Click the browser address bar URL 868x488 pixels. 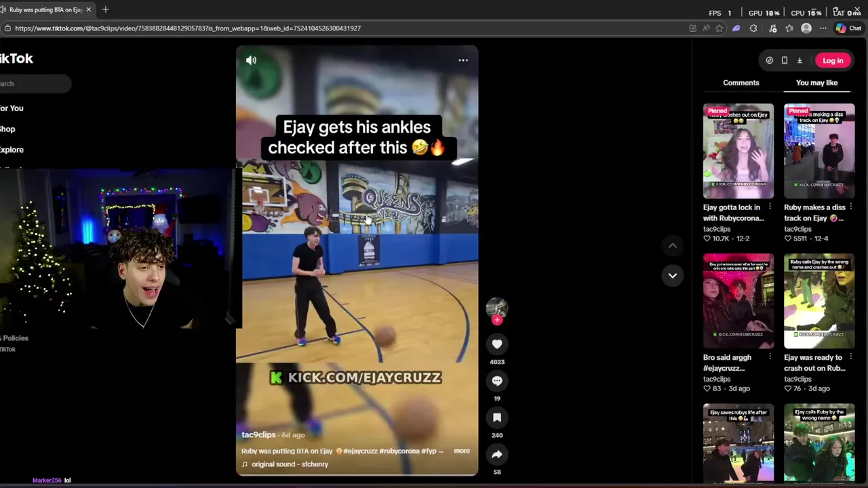(188, 28)
